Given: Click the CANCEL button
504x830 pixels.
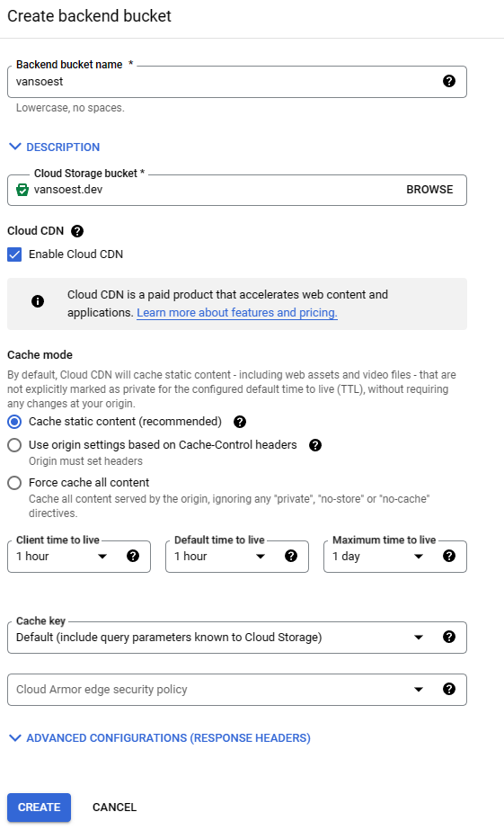Looking at the screenshot, I should [x=114, y=808].
